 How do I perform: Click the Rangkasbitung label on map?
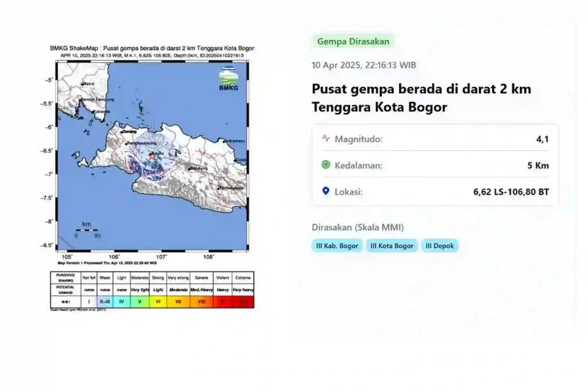[x=141, y=143]
